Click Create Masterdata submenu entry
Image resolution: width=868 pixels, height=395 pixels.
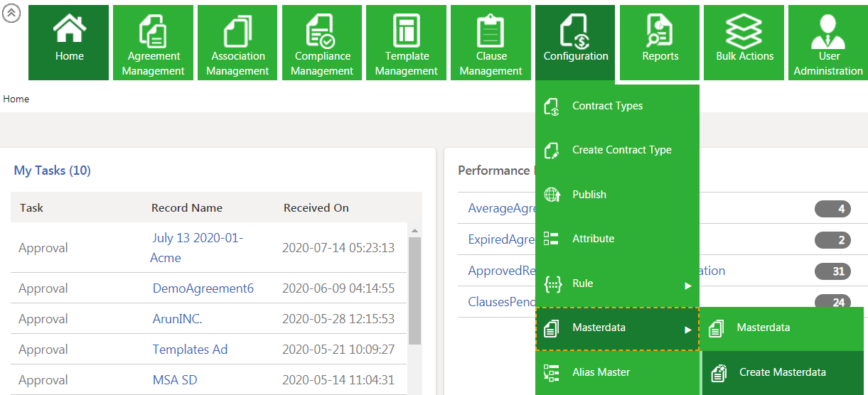tap(782, 372)
